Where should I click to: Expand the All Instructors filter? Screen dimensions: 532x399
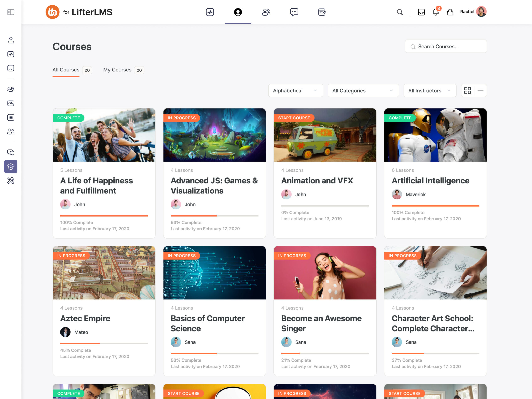(x=430, y=90)
